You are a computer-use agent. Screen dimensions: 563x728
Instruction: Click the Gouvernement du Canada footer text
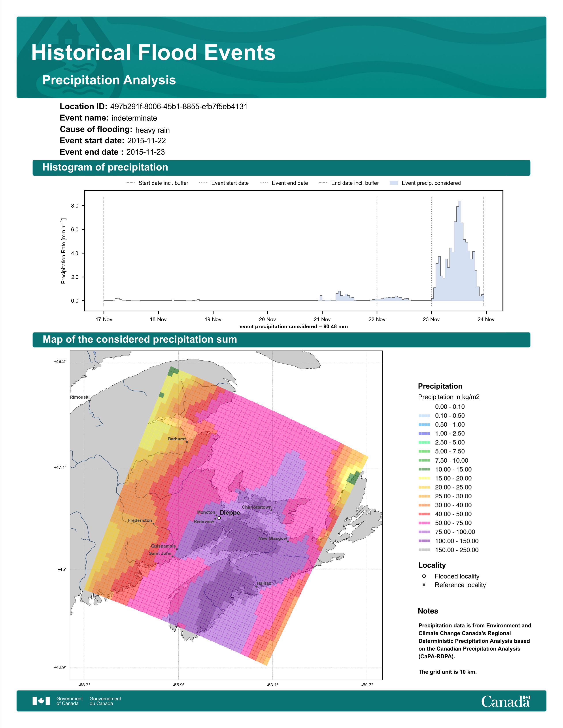click(105, 701)
